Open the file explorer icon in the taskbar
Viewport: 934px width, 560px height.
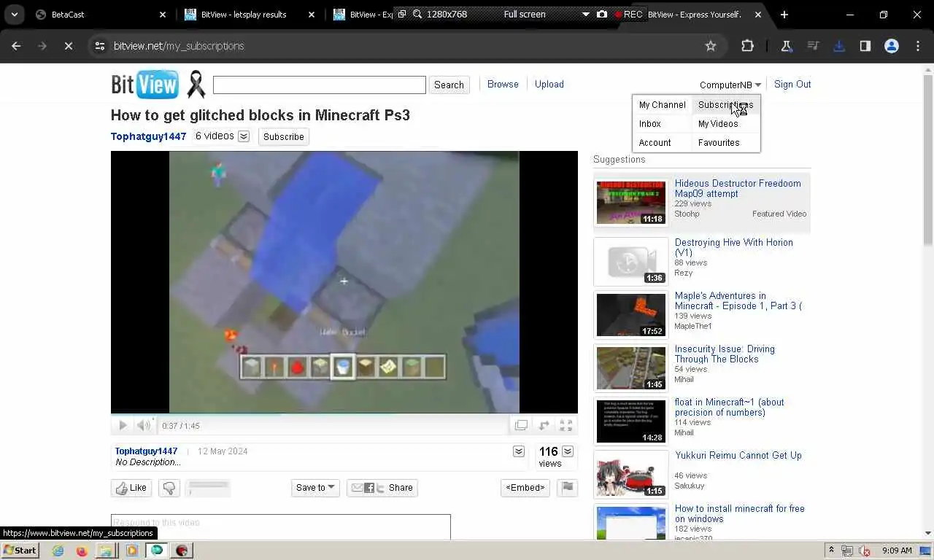[107, 551]
